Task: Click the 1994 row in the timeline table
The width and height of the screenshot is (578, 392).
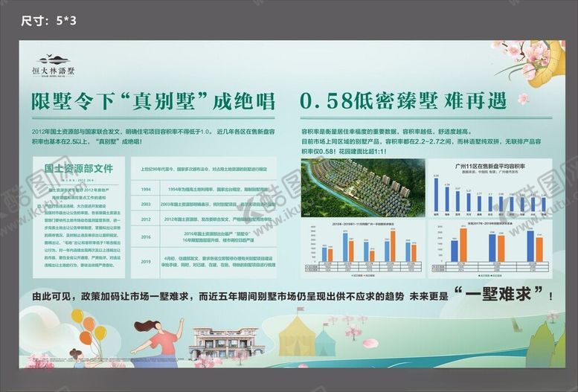Action: point(204,189)
